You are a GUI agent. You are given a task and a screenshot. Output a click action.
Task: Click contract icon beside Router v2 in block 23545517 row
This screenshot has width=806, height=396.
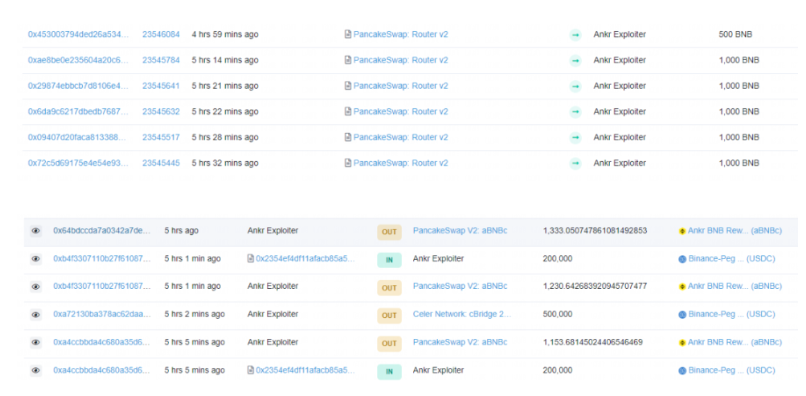click(348, 137)
